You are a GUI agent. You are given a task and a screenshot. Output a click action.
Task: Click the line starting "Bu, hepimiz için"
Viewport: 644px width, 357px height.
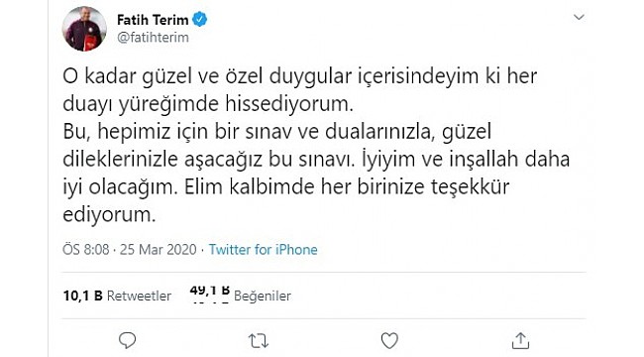pos(276,132)
